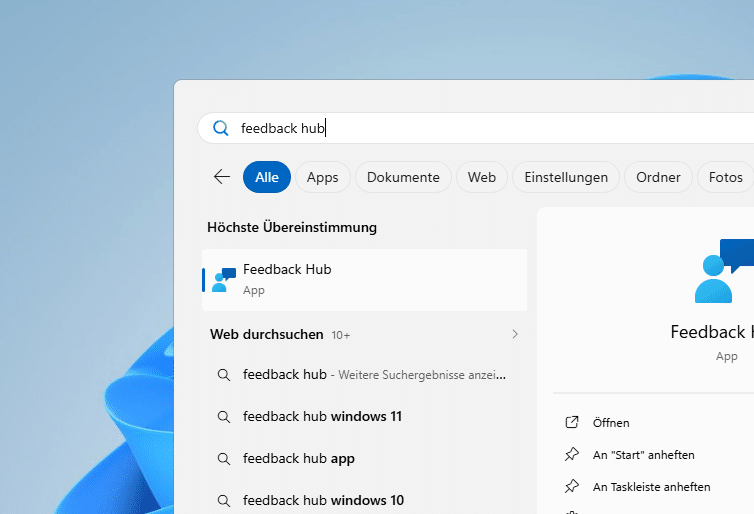Switch to the Ordner filter tab
The width and height of the screenshot is (754, 514).
tap(658, 177)
